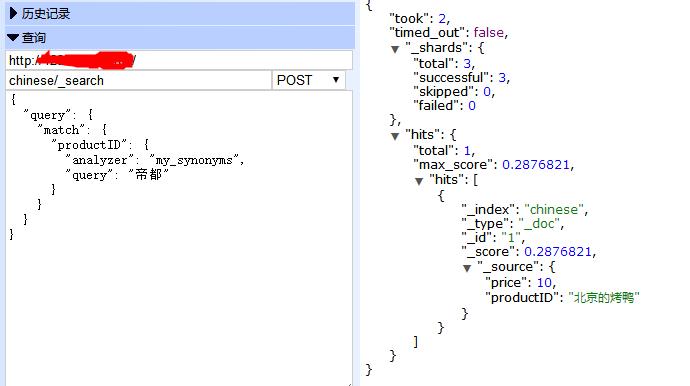Click the http URL input field
The width and height of the screenshot is (690, 386).
(179, 60)
